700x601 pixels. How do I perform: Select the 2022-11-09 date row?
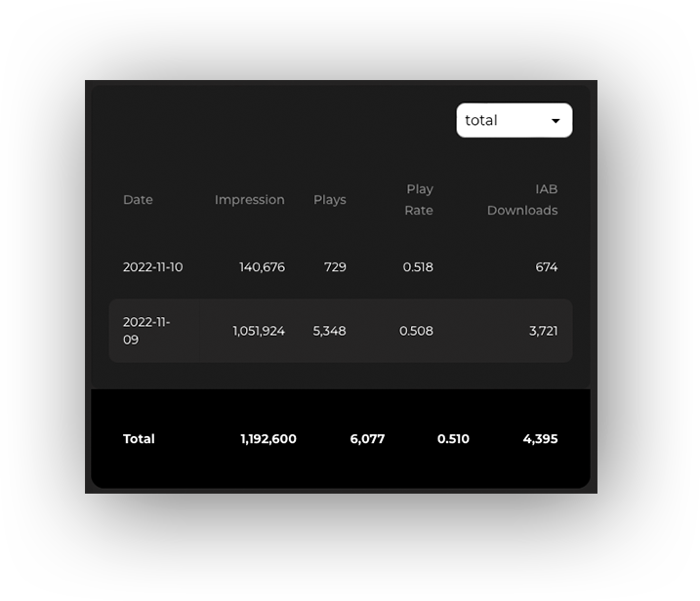[341, 331]
